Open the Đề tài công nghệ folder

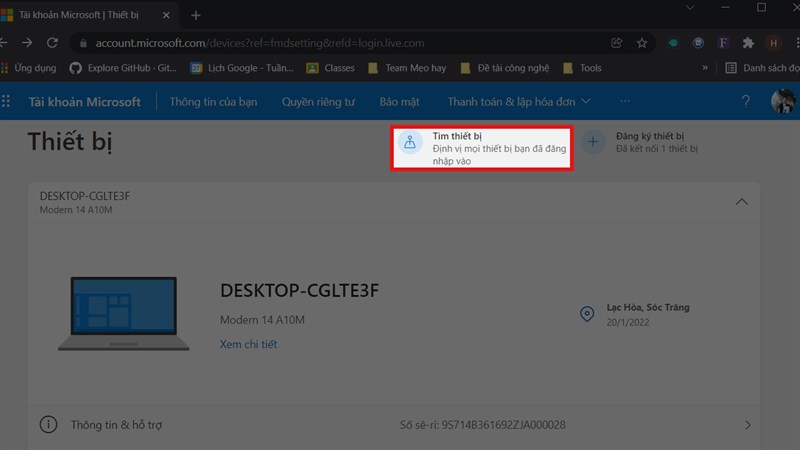coord(505,68)
